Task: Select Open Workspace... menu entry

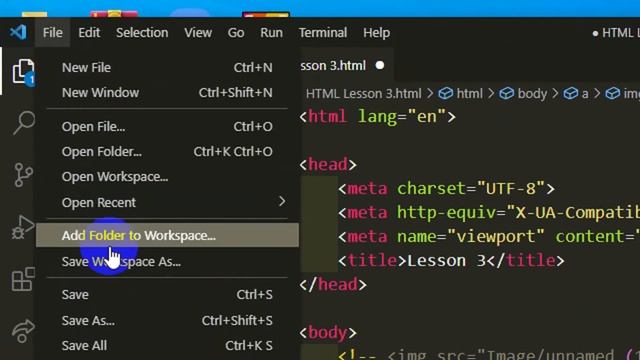Action: [167, 177]
